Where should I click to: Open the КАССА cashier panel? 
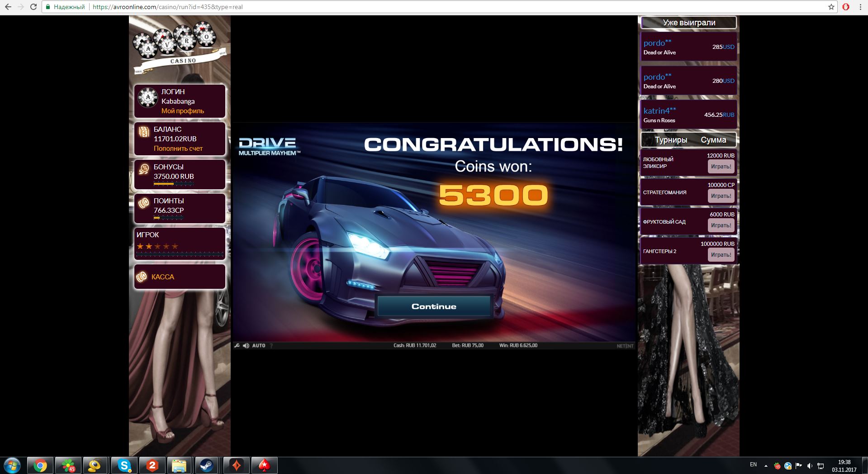pos(163,277)
